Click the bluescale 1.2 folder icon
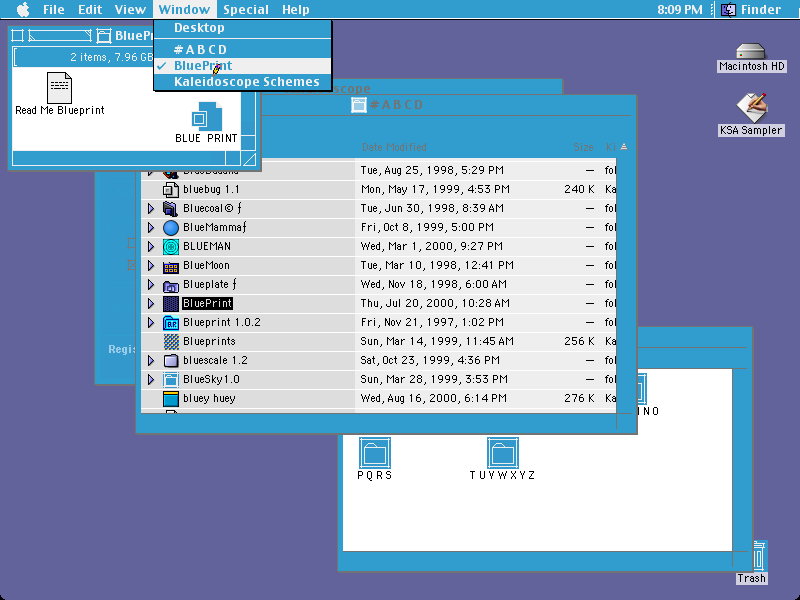Viewport: 800px width, 600px height. point(170,360)
